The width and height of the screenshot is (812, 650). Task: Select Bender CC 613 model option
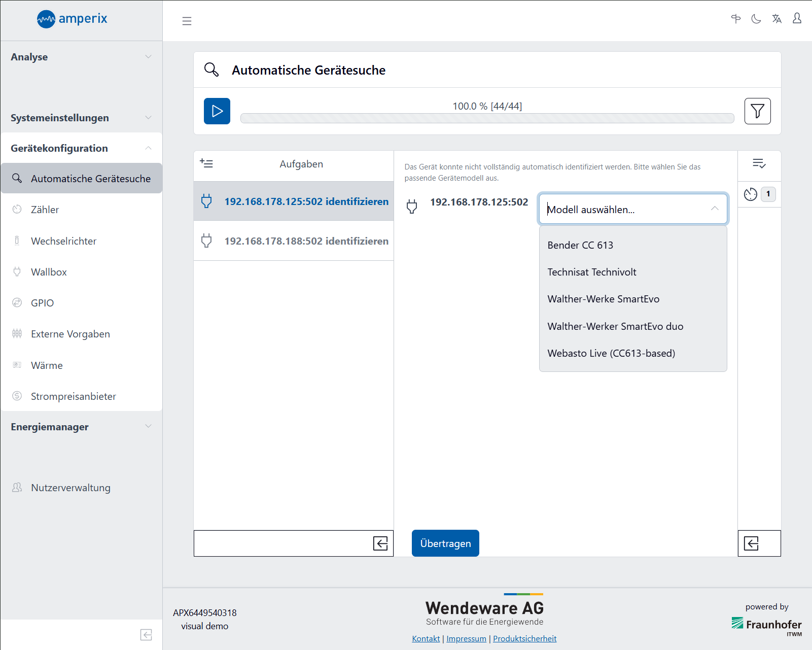(x=580, y=245)
